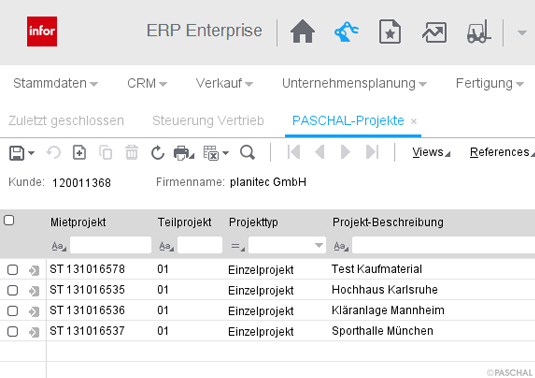The image size is (535, 378).
Task: Click the Save disk icon
Action: [17, 153]
